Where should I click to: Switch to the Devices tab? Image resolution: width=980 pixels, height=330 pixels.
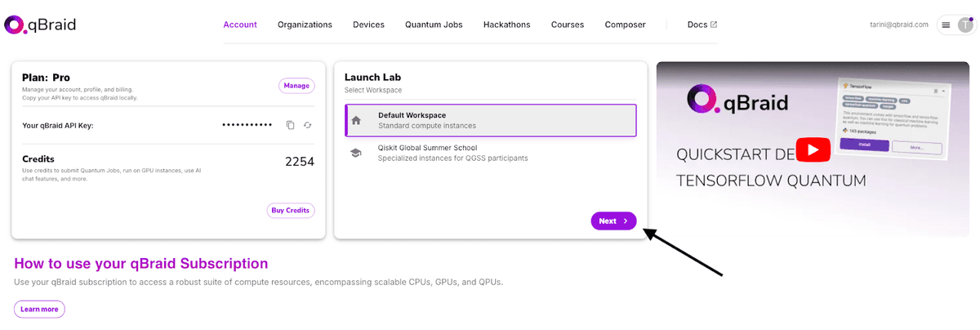(368, 25)
